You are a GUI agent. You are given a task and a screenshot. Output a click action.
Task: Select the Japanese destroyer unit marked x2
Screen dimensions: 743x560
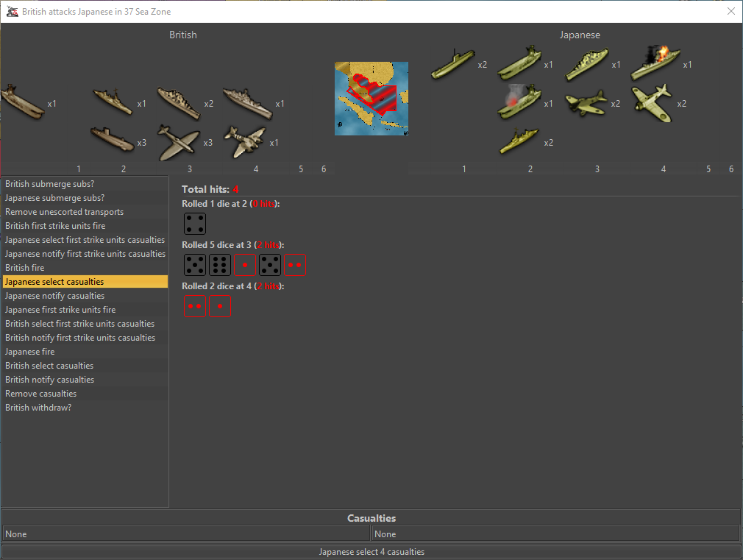(x=519, y=141)
